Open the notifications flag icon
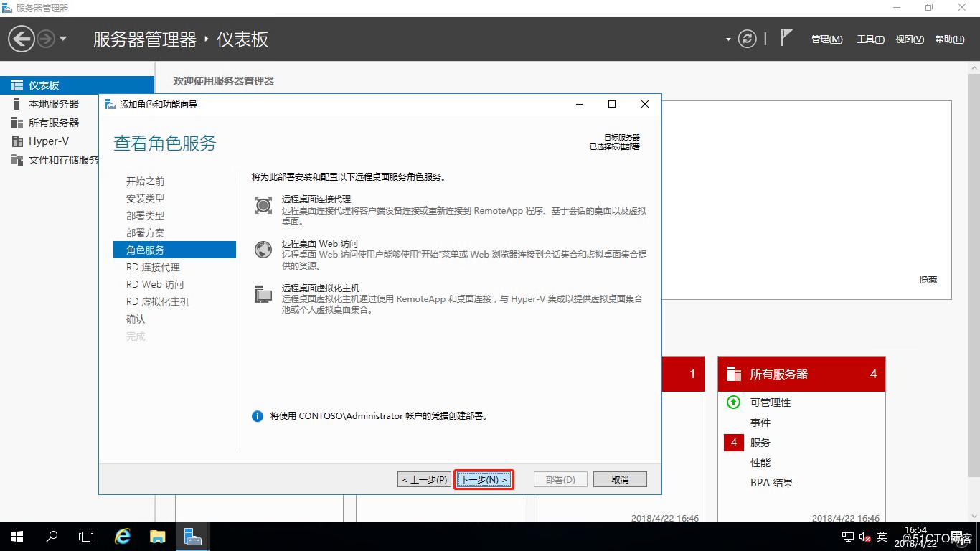Screen dimensions: 980x551 pyautogui.click(x=786, y=38)
